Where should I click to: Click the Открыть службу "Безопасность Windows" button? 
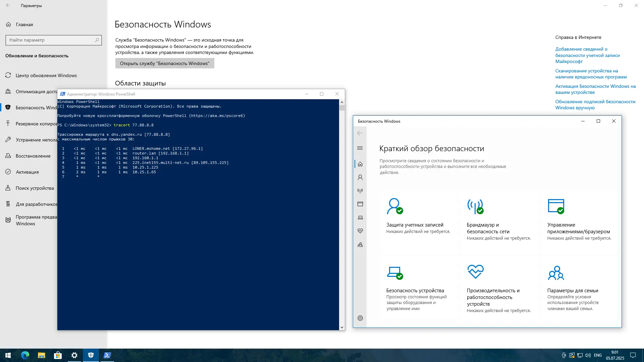164,63
